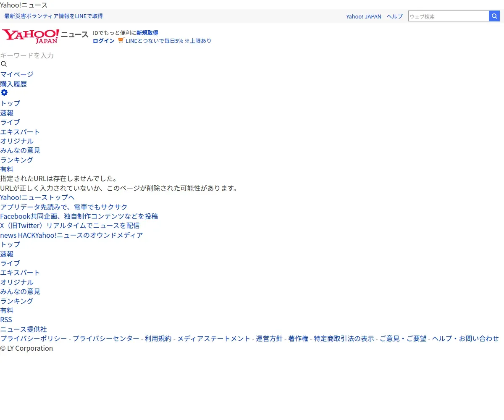Open メディアステートメント in the footer
The width and height of the screenshot is (504, 420).
pyautogui.click(x=214, y=339)
